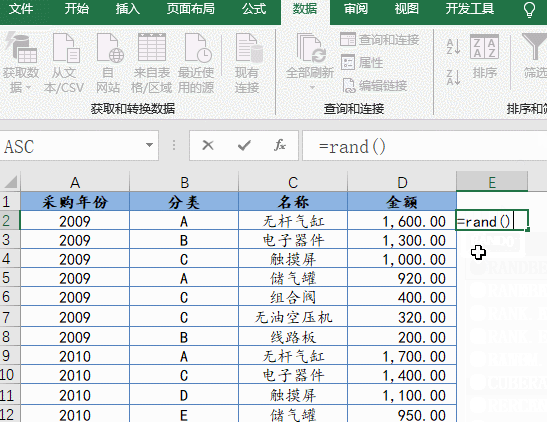Click the 2010 cell in row 9
The height and width of the screenshot is (422, 547).
[x=75, y=356]
